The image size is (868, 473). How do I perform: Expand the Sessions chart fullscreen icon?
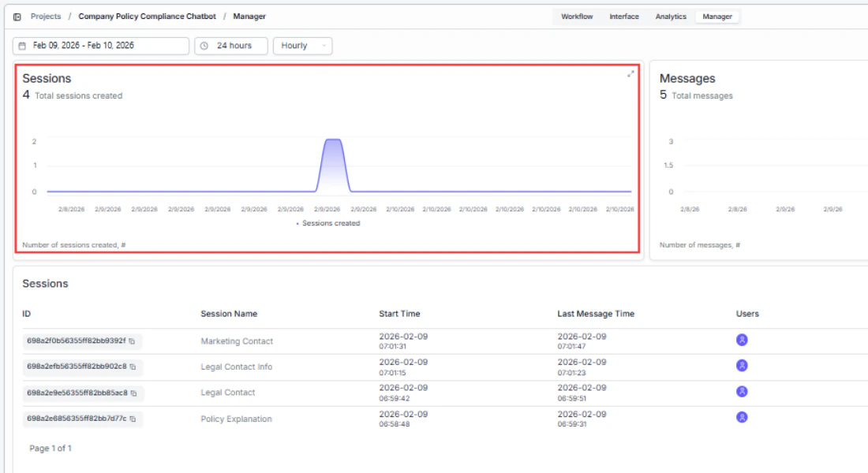[x=630, y=73]
